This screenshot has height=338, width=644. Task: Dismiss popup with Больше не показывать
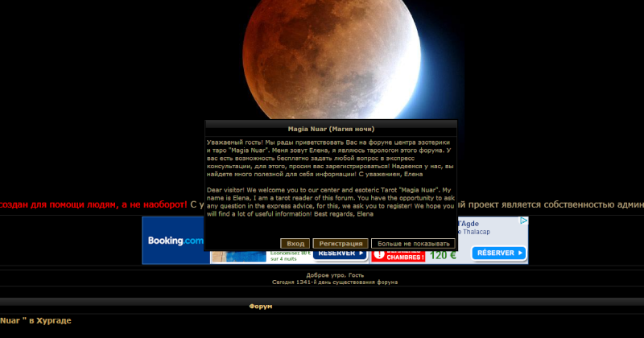click(413, 244)
